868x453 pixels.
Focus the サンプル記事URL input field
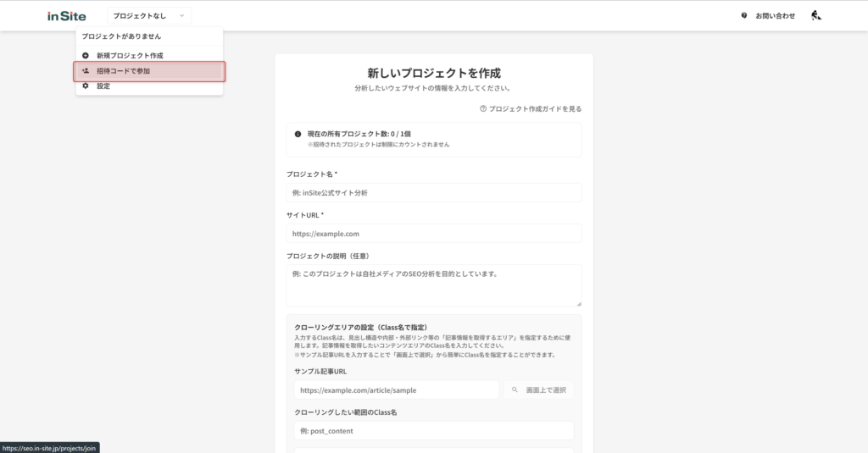(397, 390)
